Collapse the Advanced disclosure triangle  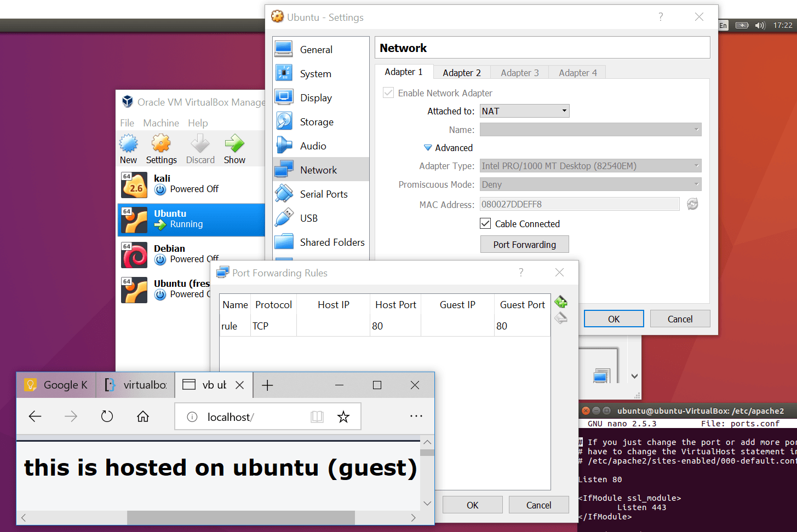click(428, 148)
